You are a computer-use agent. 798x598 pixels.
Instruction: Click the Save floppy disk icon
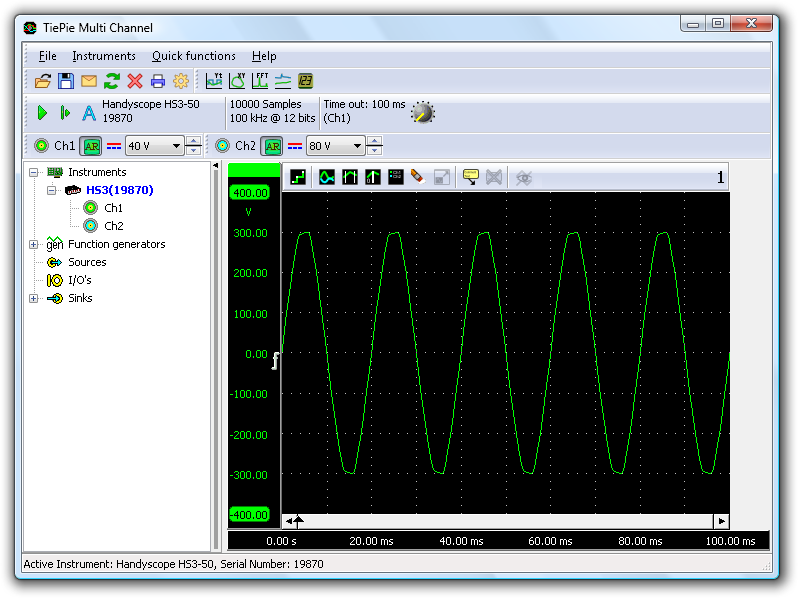coord(65,81)
